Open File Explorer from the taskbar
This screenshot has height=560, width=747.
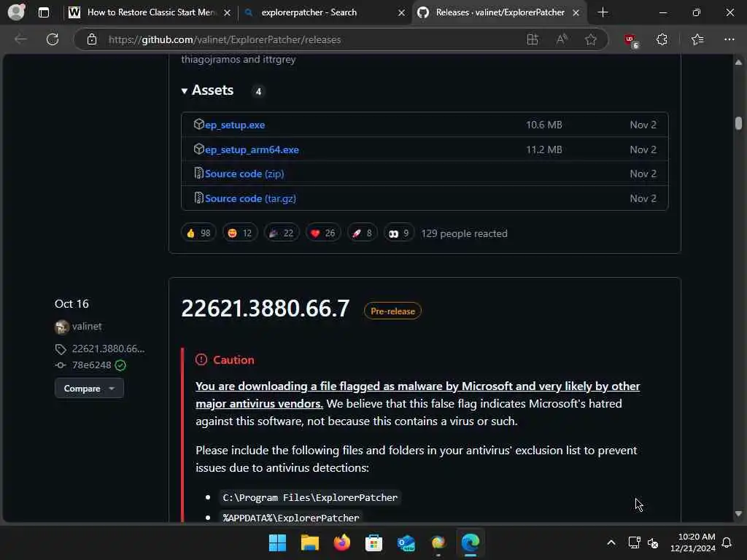tap(309, 542)
